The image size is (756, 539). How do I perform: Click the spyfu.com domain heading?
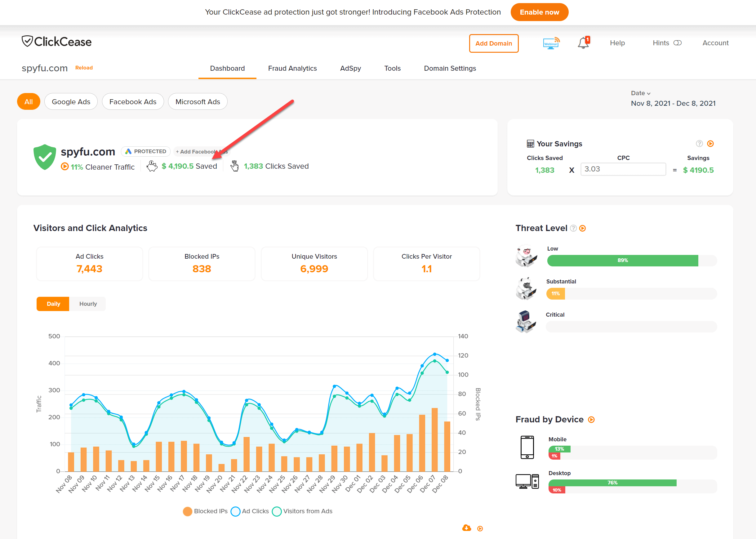pos(88,151)
